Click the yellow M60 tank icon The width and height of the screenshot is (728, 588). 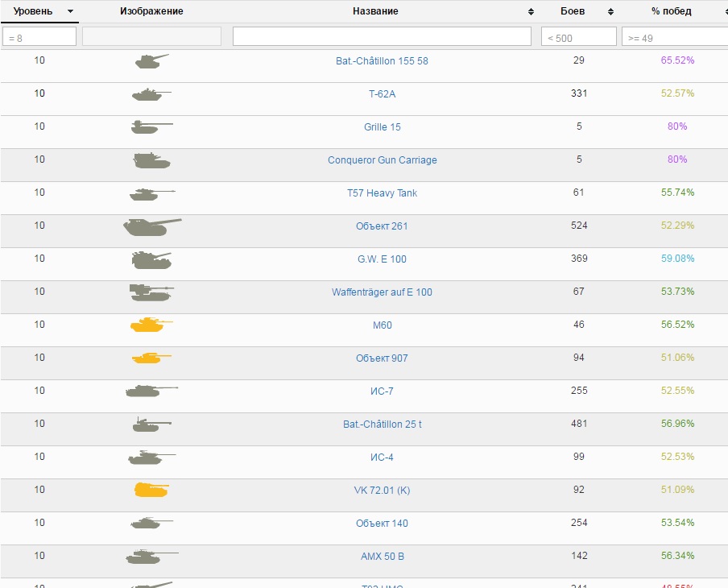(151, 325)
